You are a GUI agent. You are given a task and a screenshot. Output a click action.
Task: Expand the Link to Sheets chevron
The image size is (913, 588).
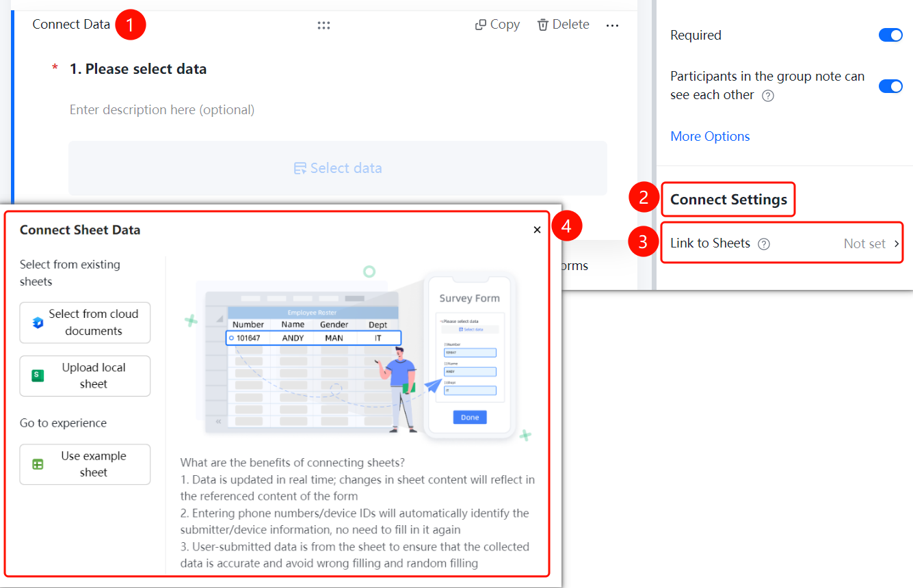tap(897, 243)
